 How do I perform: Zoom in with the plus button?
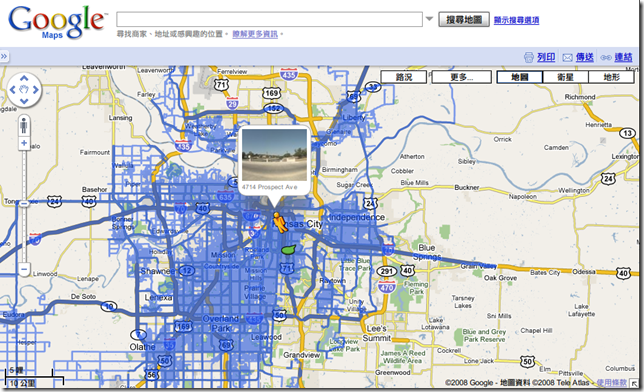point(24,143)
